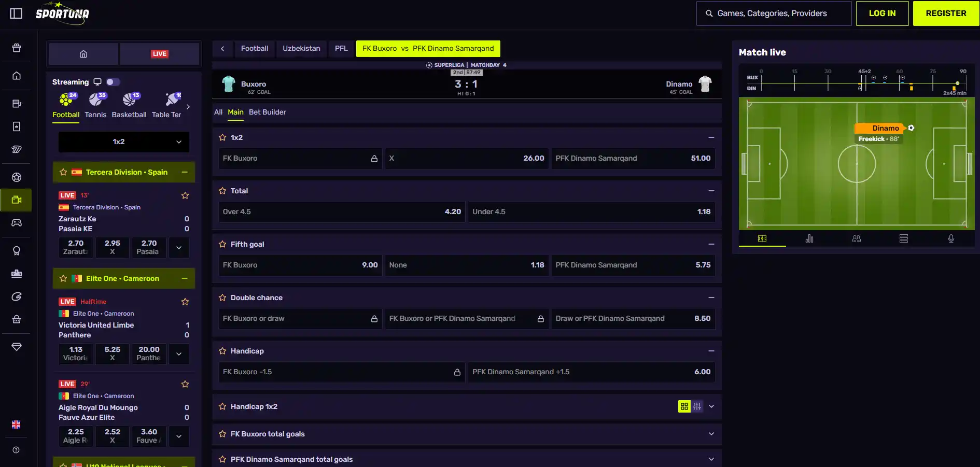Expand the FK Buxoro total goals market

[711, 434]
